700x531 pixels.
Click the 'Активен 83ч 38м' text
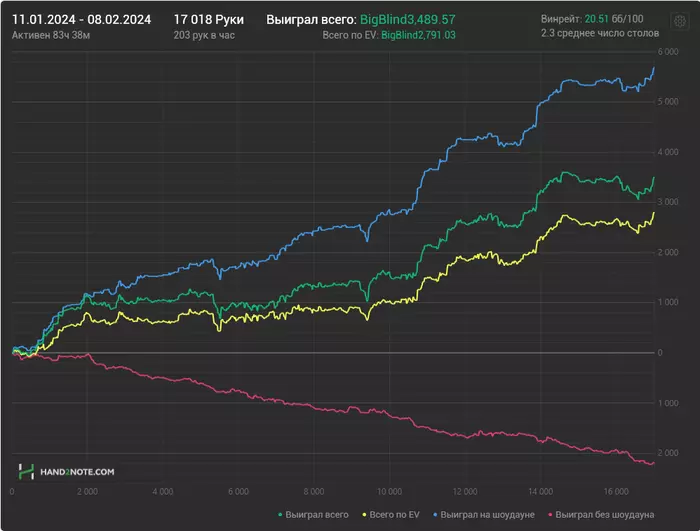point(51,35)
